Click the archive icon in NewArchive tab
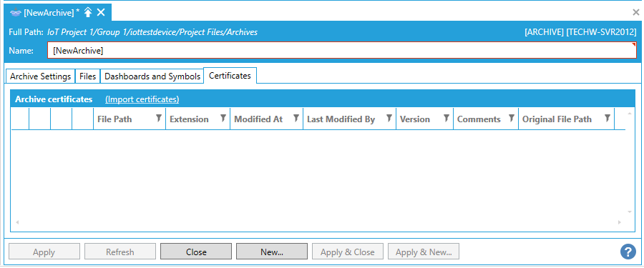Viewport: 644px width, 268px height. [15, 13]
